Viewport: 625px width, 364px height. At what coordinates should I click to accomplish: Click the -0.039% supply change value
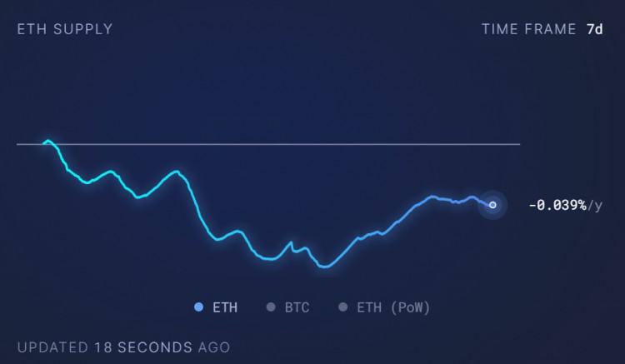pyautogui.click(x=557, y=205)
